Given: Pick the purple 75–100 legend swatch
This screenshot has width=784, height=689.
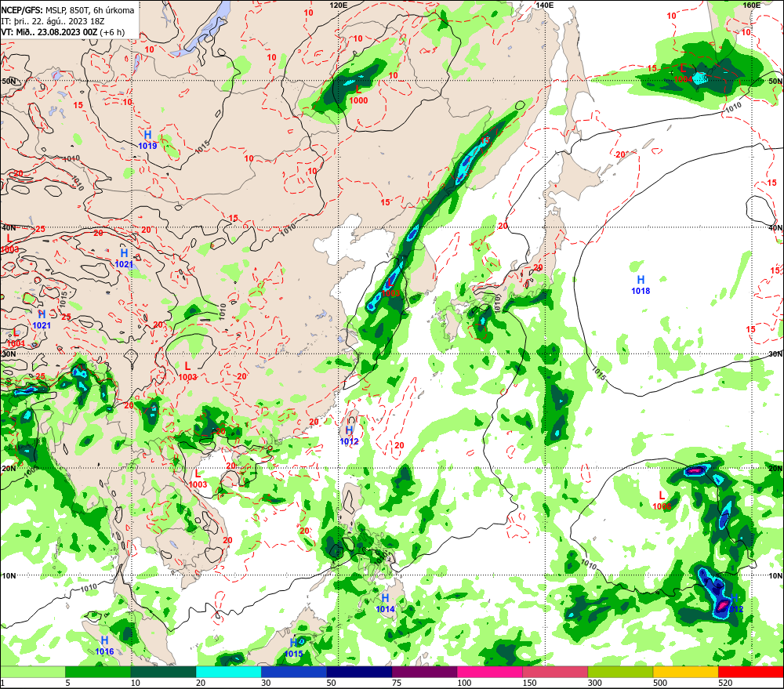Looking at the screenshot, I should click(424, 672).
